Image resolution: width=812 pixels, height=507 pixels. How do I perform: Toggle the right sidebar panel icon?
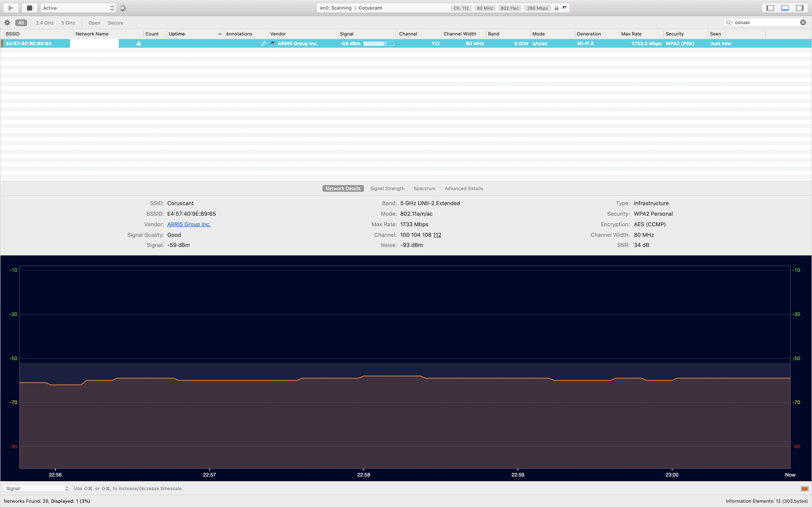coord(800,8)
